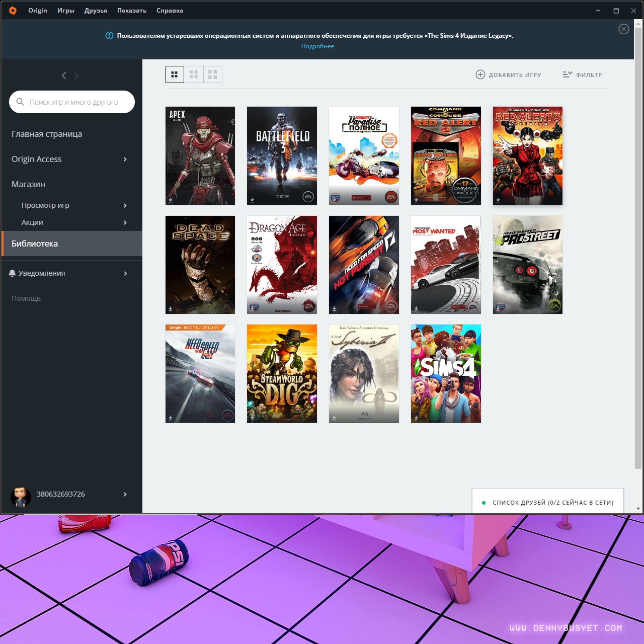Go to Главная страница
The image size is (644, 644).
click(x=47, y=134)
